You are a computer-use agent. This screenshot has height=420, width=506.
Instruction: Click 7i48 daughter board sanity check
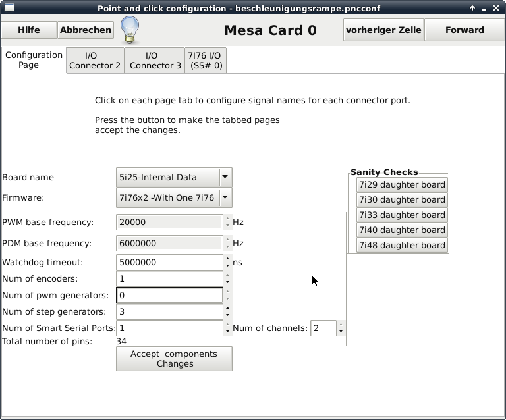[x=402, y=246]
